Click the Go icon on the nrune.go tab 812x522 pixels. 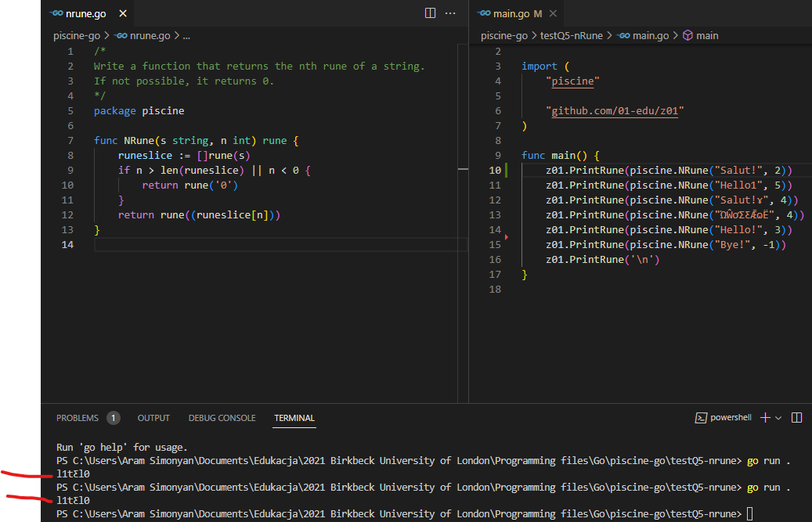coord(56,13)
